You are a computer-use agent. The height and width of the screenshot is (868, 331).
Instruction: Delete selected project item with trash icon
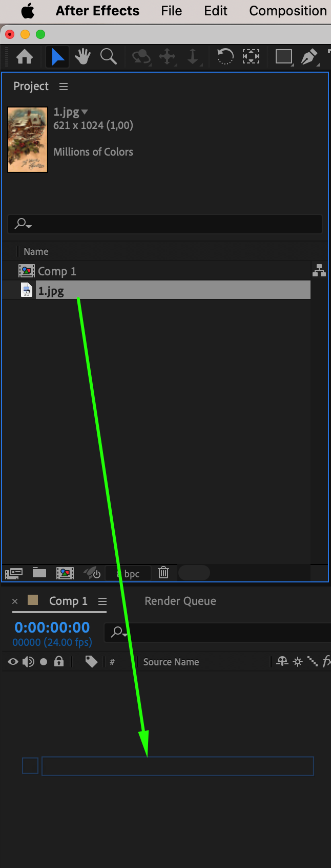tap(163, 573)
